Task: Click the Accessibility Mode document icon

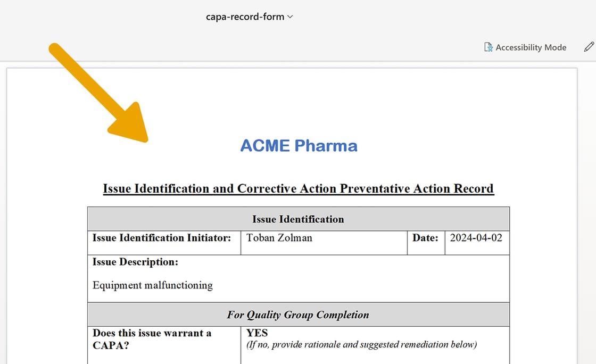Action: (x=489, y=47)
